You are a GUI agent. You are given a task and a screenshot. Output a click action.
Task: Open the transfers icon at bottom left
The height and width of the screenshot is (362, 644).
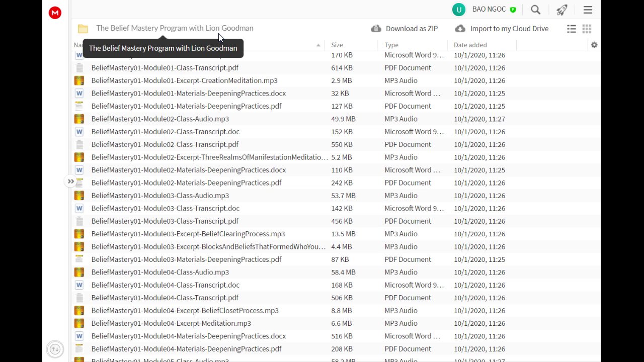55,349
